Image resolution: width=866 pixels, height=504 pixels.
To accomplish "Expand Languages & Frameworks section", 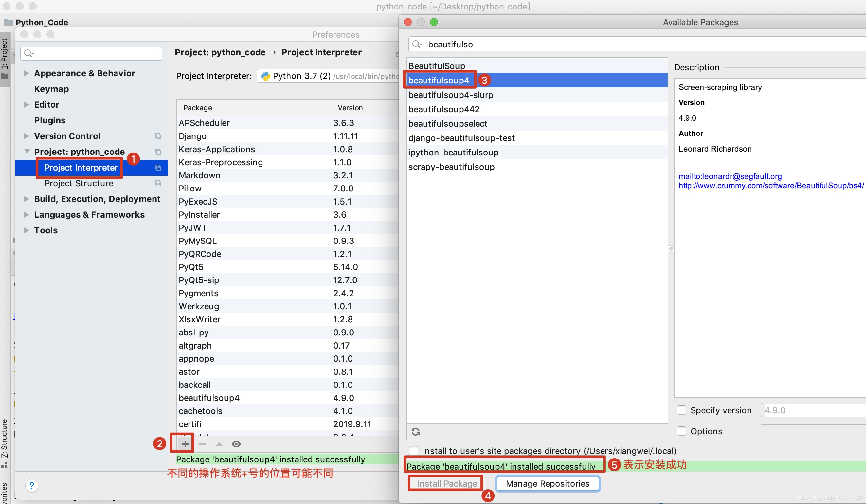I will click(27, 215).
